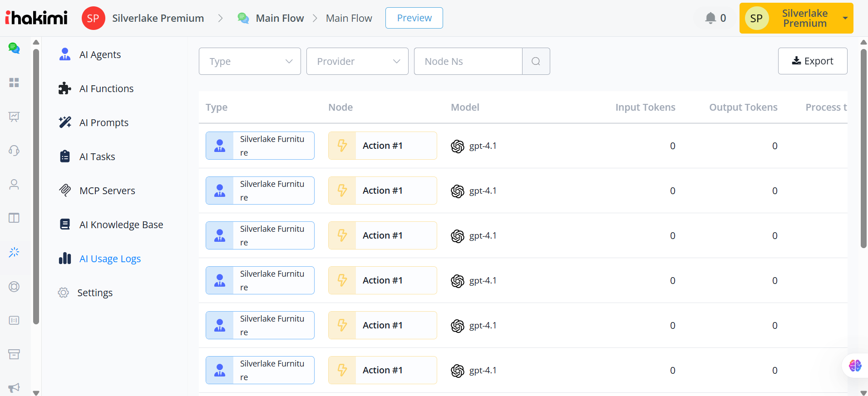Click the lightning action icon in fifth row
The image size is (868, 396).
click(x=342, y=325)
